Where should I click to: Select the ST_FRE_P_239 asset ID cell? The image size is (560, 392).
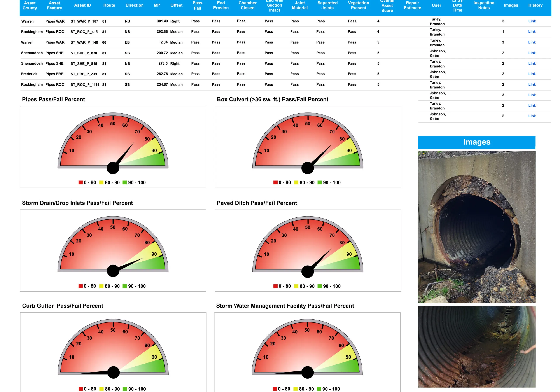pos(84,74)
